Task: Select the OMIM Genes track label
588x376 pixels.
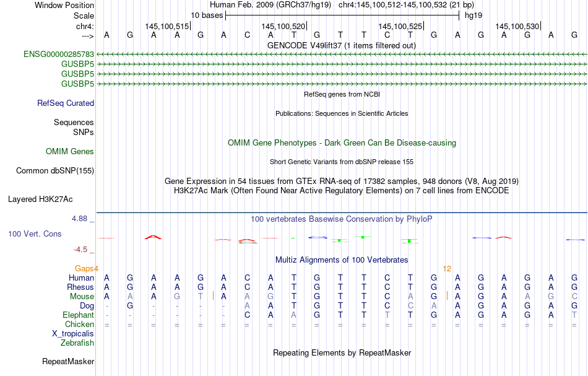Action: (70, 152)
